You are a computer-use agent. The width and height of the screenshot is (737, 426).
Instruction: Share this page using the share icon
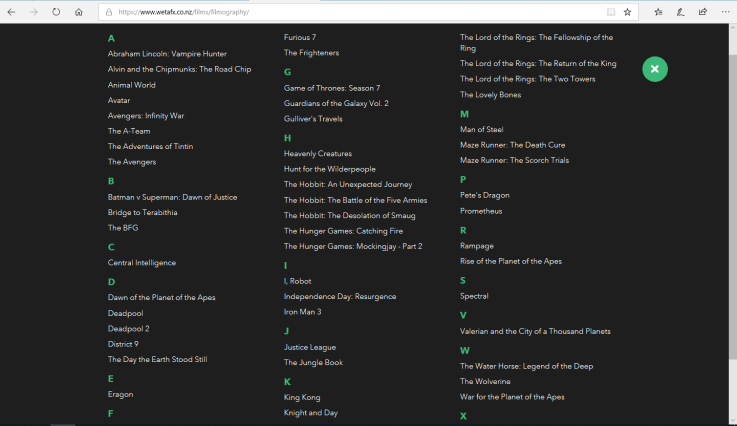[x=702, y=12]
